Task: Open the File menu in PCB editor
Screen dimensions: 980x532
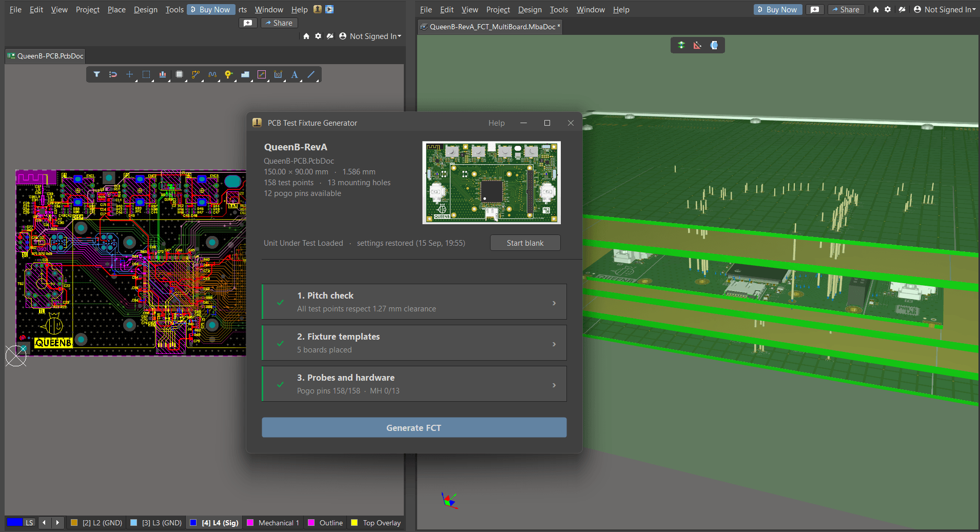Action: click(15, 10)
